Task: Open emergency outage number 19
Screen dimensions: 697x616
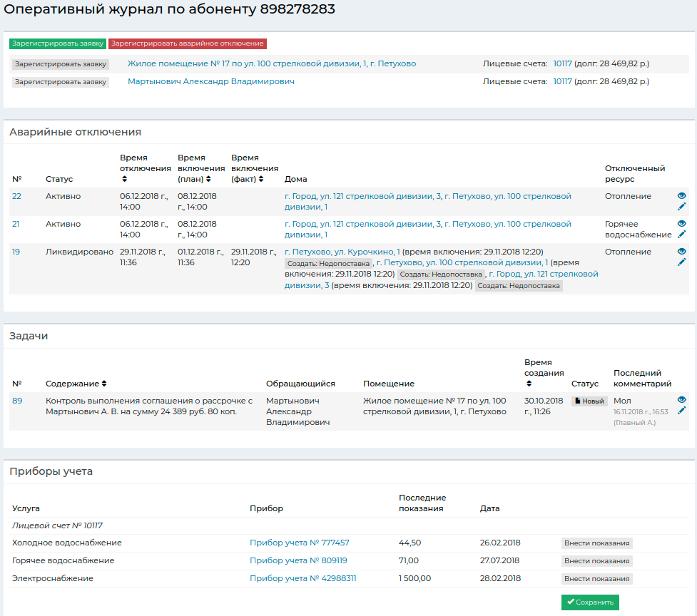Action: [x=16, y=252]
